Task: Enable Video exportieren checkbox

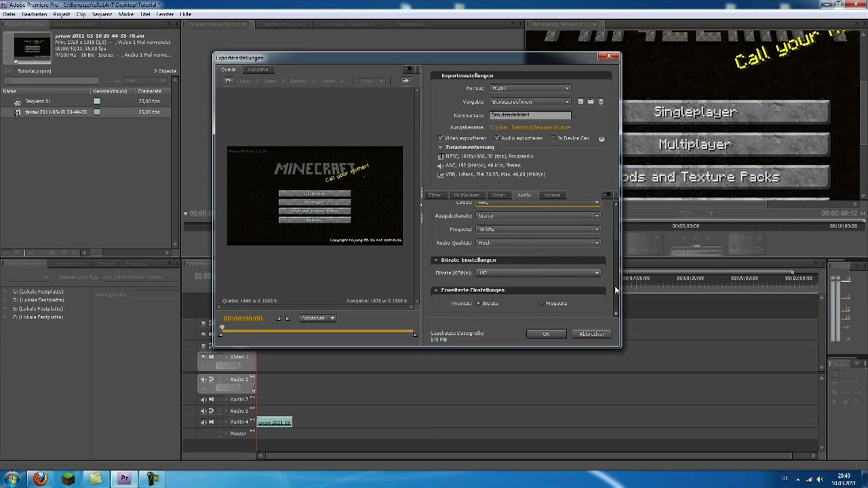Action: tap(441, 138)
